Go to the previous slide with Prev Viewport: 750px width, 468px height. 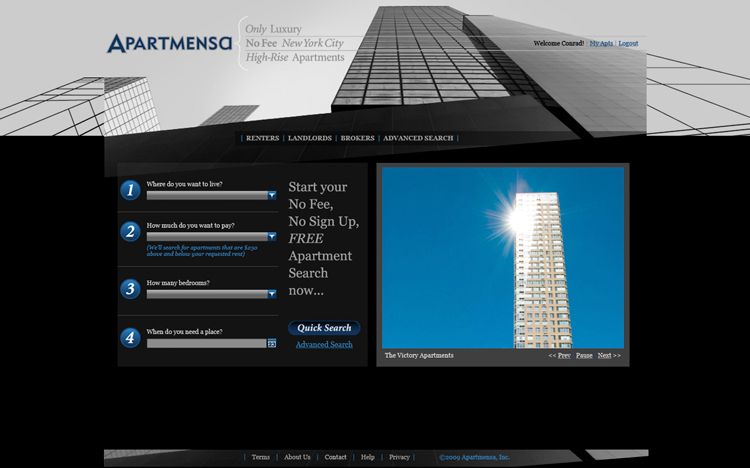564,356
